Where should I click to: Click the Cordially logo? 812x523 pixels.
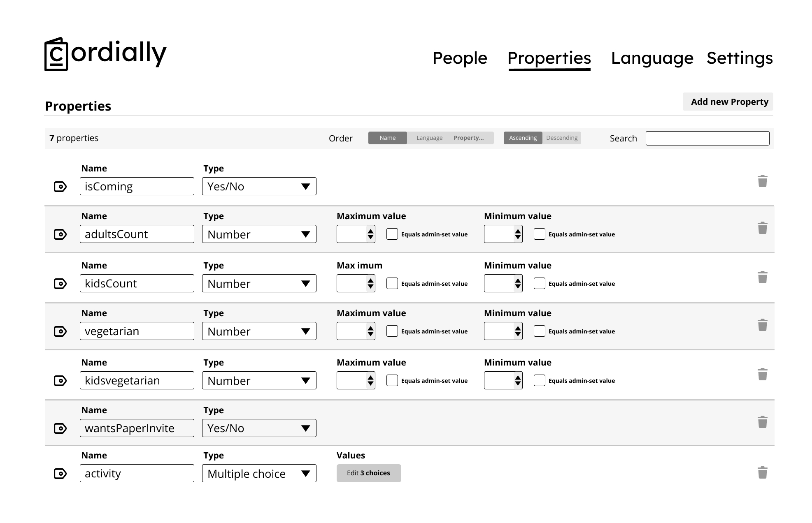click(105, 54)
